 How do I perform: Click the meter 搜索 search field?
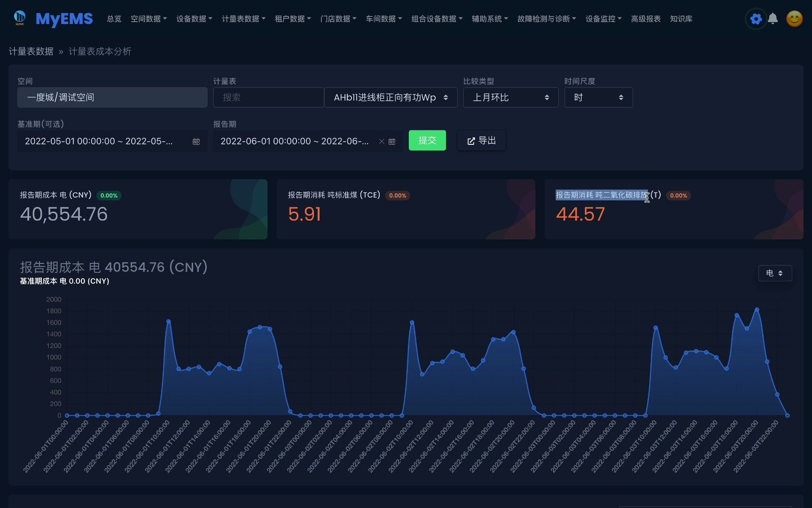[x=268, y=97]
